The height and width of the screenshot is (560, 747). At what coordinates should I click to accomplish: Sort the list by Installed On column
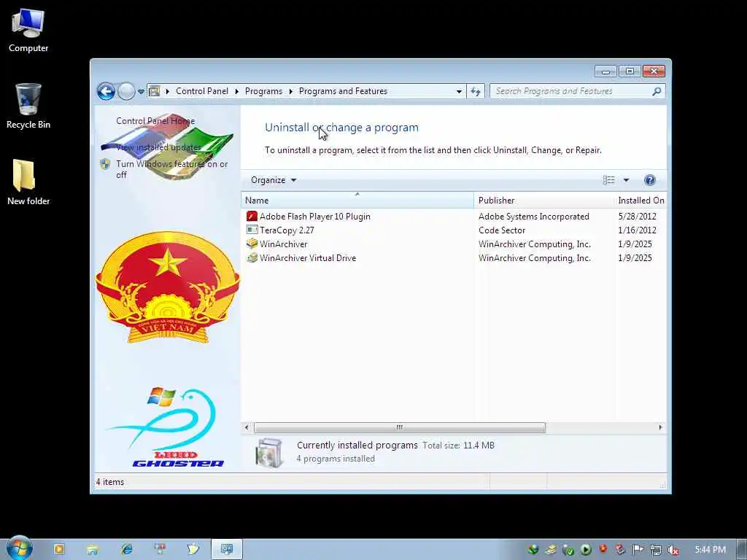(x=640, y=201)
